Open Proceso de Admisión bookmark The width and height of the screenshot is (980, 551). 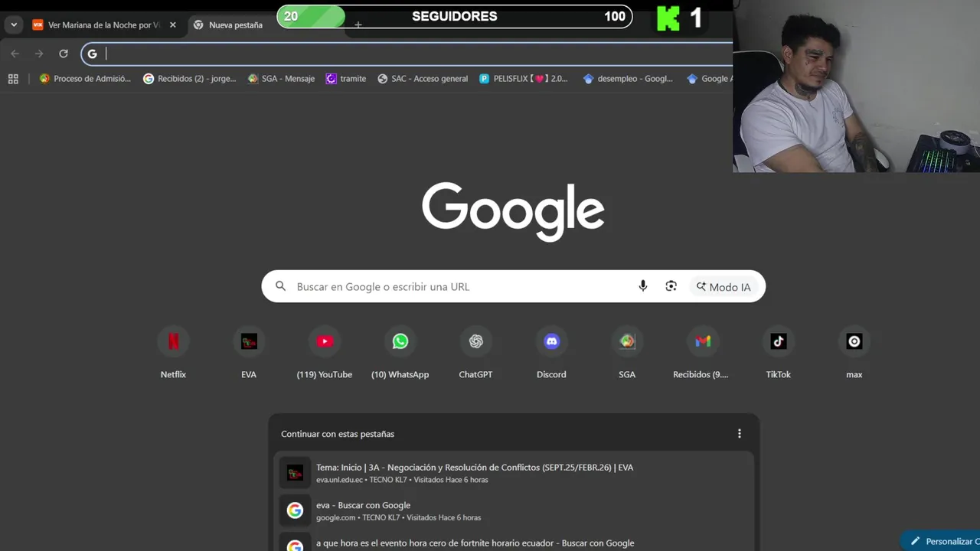85,78
